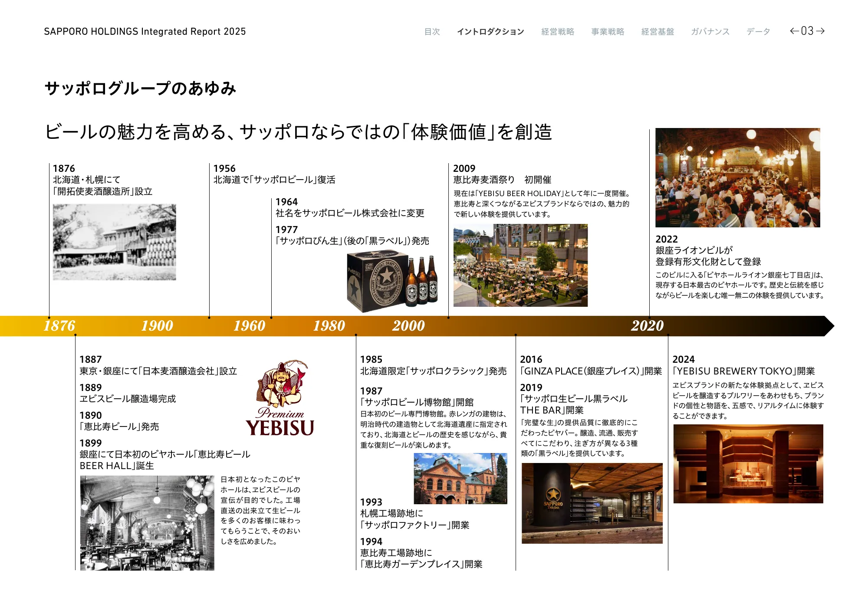The width and height of the screenshot is (868, 614).
Task: Click the 1876 marker on the timeline
Action: click(x=59, y=326)
